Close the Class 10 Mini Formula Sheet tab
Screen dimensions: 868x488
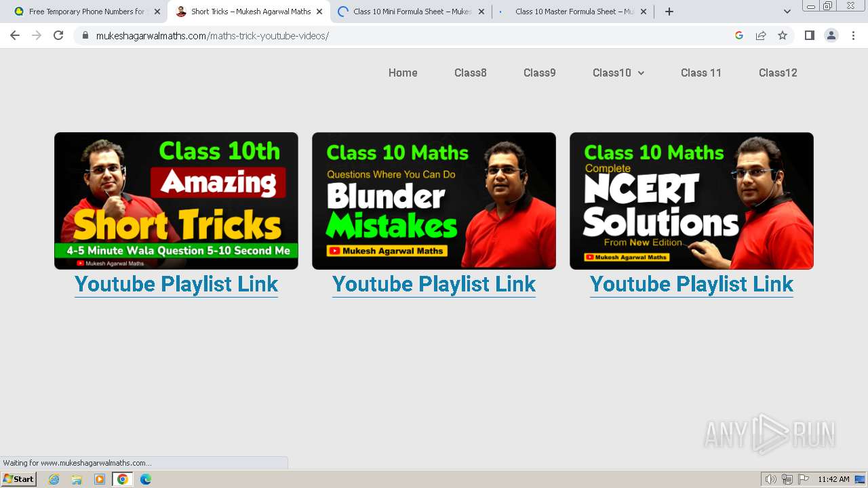click(481, 12)
